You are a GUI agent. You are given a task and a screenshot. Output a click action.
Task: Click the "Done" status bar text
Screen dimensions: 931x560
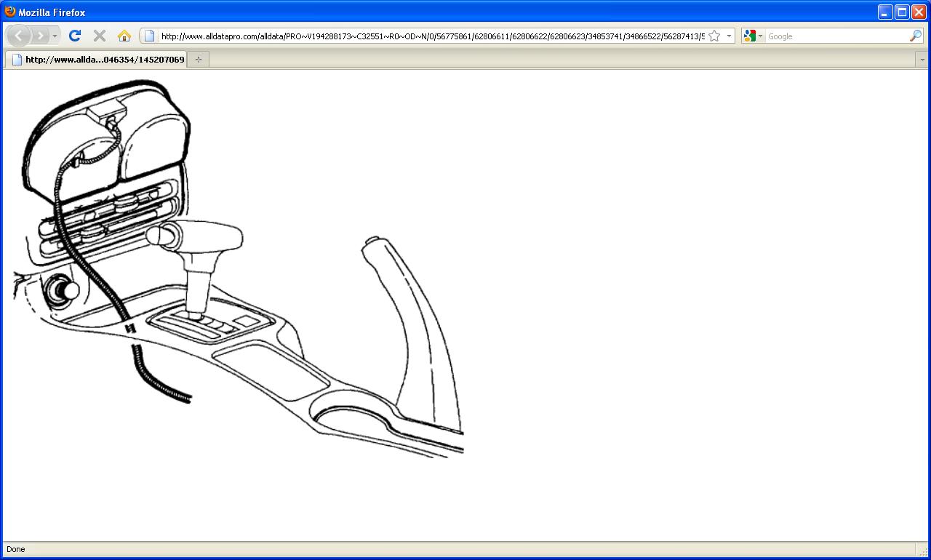coord(15,549)
